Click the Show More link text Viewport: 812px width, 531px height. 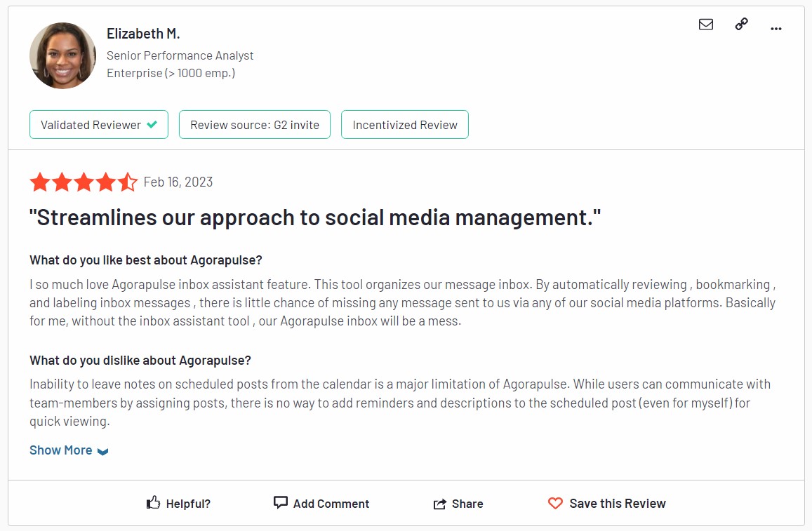coord(60,450)
